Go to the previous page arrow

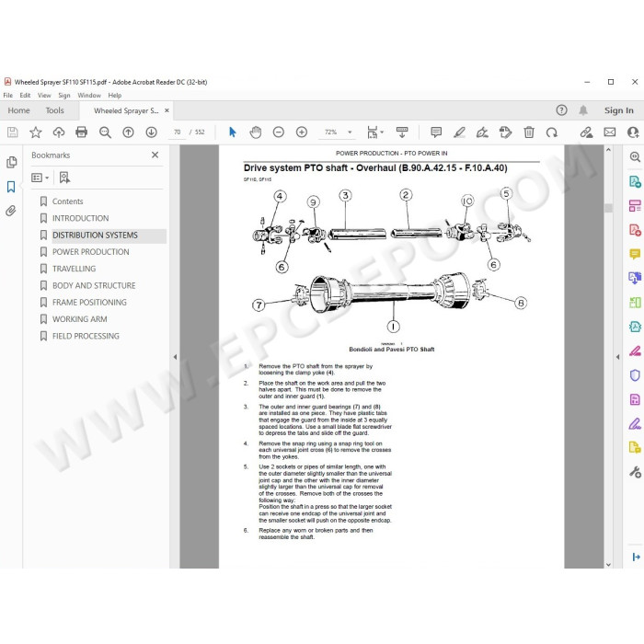pyautogui.click(x=128, y=132)
